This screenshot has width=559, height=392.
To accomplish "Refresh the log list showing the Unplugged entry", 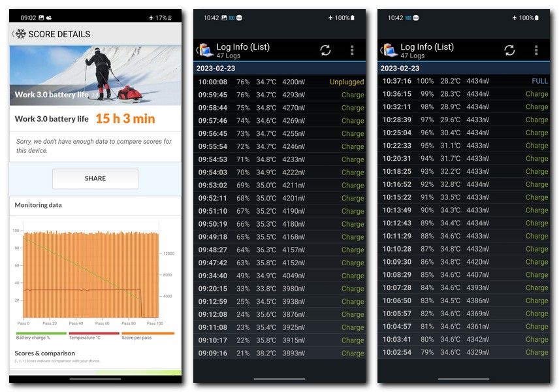I will click(x=325, y=50).
